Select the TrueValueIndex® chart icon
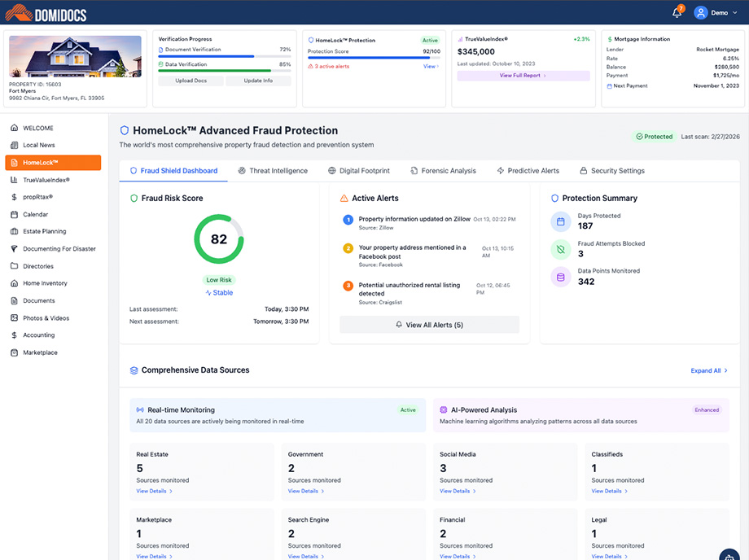The height and width of the screenshot is (560, 749). pyautogui.click(x=15, y=180)
